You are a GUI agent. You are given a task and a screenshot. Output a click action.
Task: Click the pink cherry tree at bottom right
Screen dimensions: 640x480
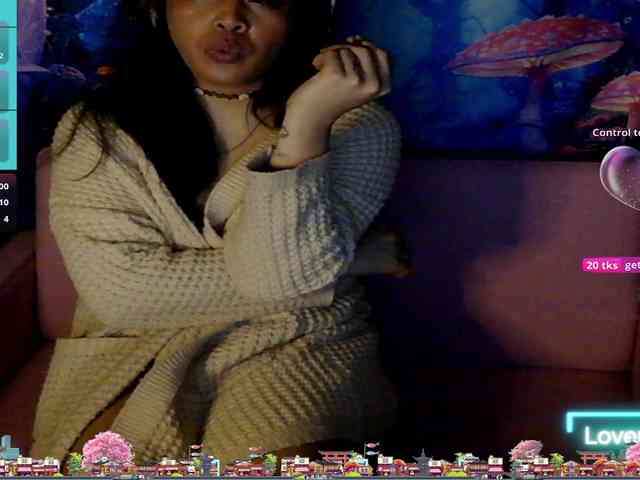tap(526, 453)
